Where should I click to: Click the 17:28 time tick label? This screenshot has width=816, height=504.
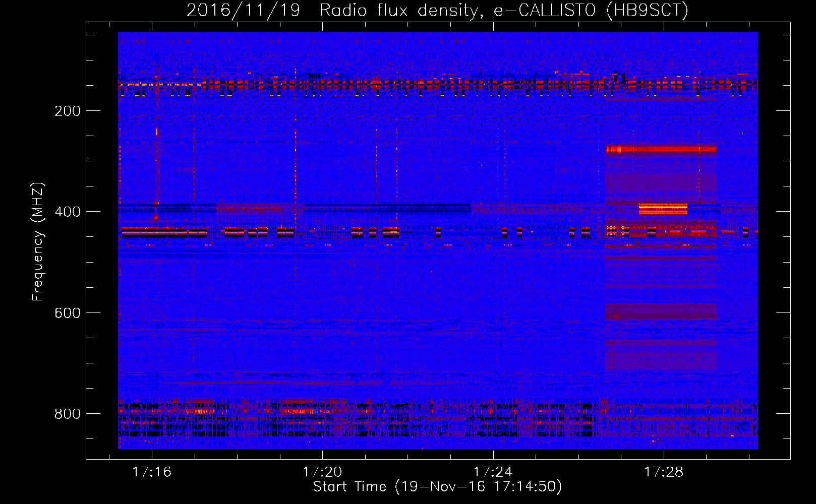tap(664, 472)
